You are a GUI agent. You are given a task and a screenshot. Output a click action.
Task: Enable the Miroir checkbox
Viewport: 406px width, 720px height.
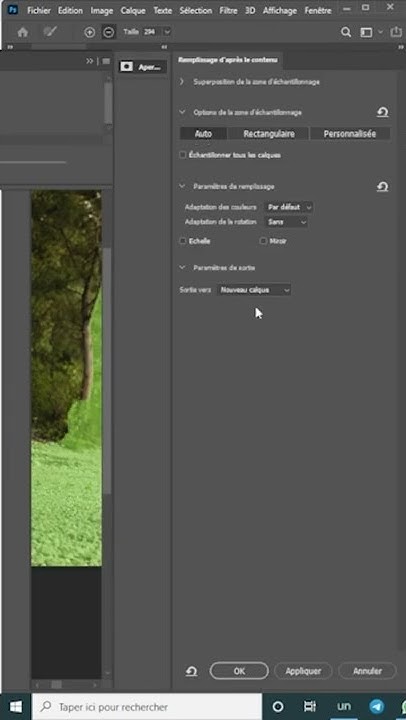click(263, 241)
